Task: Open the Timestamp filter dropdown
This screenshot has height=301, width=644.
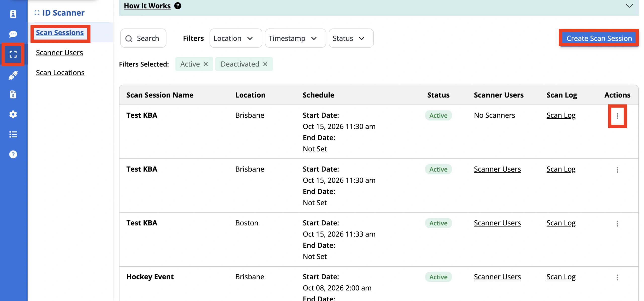Action: pyautogui.click(x=295, y=38)
